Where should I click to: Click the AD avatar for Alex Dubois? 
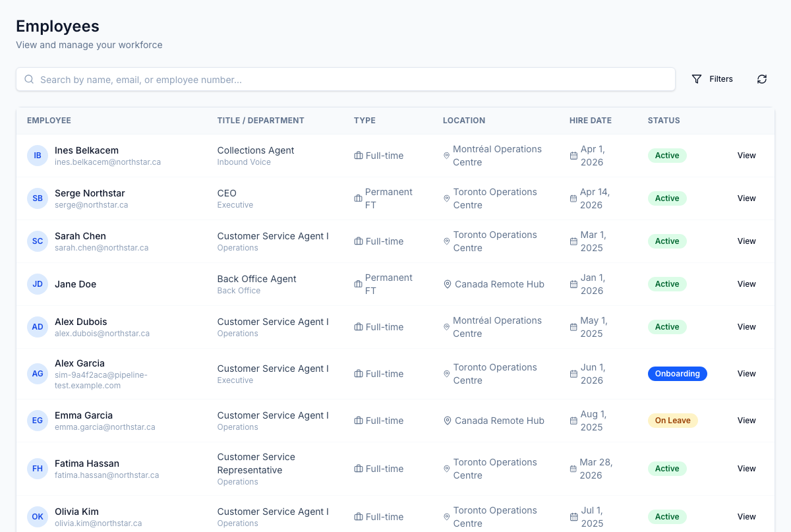pos(38,327)
